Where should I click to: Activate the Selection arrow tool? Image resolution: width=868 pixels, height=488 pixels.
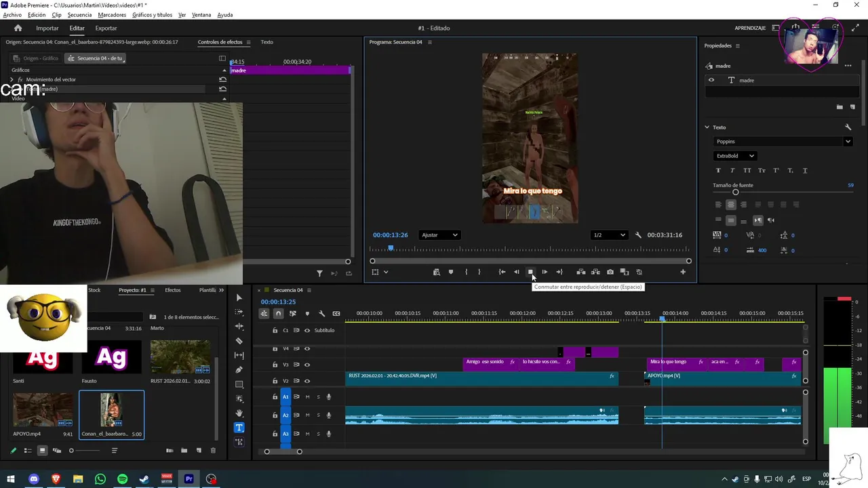[239, 298]
